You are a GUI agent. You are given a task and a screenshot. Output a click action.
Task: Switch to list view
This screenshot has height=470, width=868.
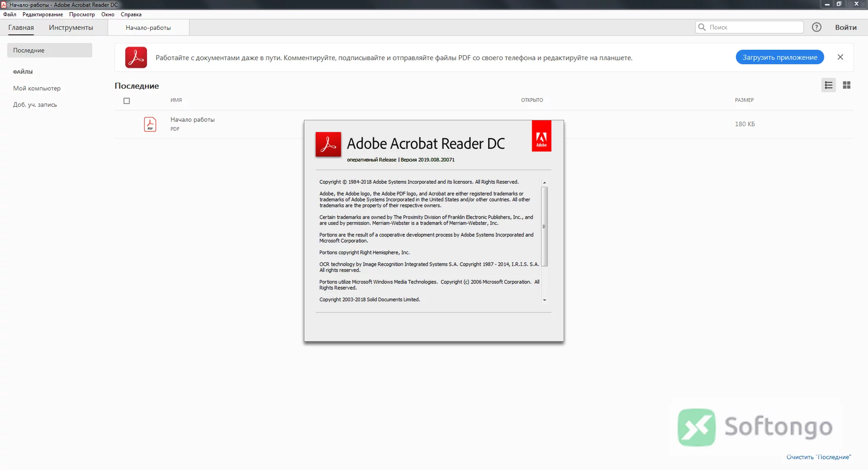pyautogui.click(x=829, y=85)
